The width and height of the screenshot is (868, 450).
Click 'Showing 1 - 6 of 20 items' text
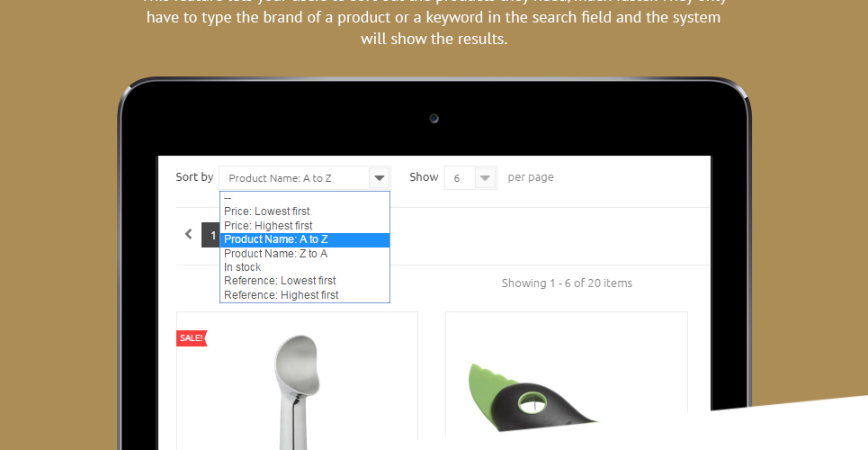(567, 283)
